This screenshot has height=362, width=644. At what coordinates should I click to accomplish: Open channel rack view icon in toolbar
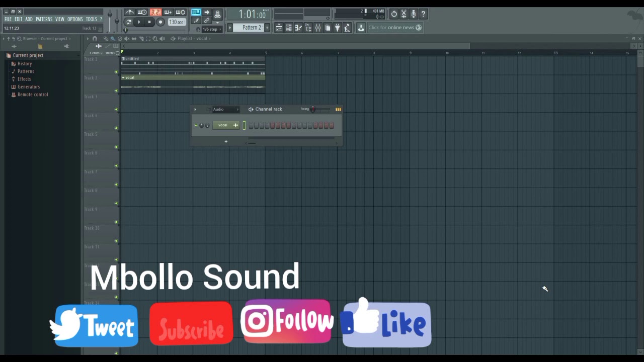click(288, 28)
